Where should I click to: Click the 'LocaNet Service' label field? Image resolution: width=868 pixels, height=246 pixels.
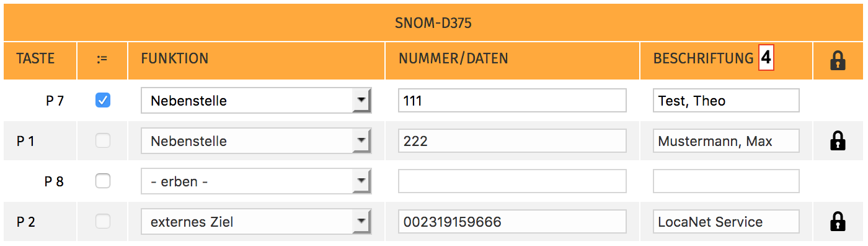[726, 222]
